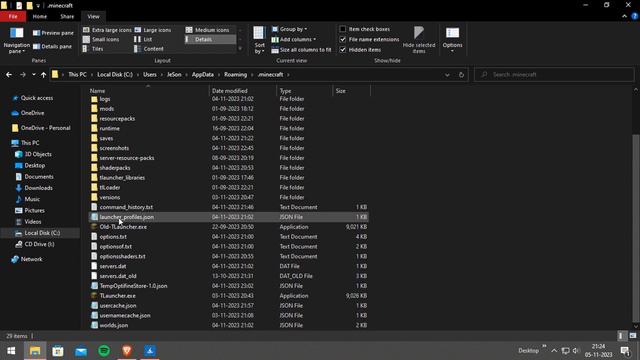
Task: Choose Content layout
Action: (x=149, y=49)
